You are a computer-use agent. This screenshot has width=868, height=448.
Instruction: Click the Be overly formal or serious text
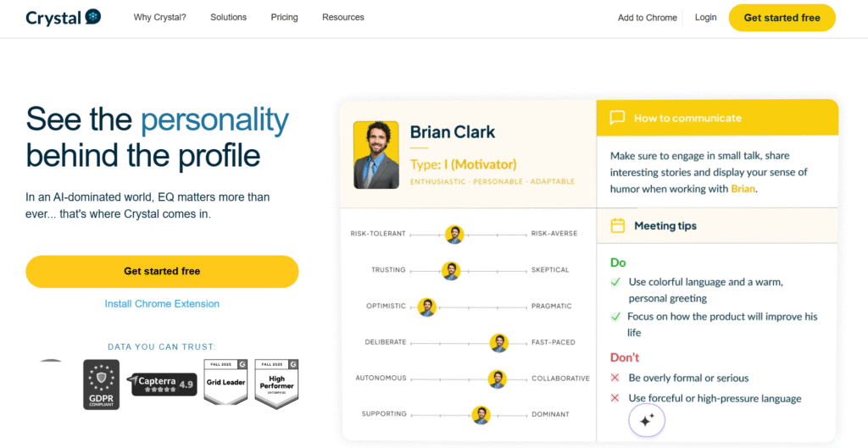[688, 379]
